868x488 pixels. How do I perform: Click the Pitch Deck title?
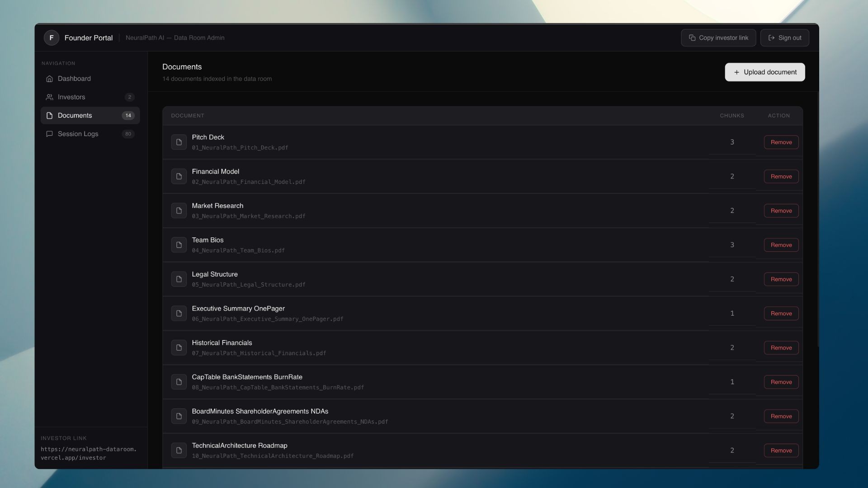[208, 137]
